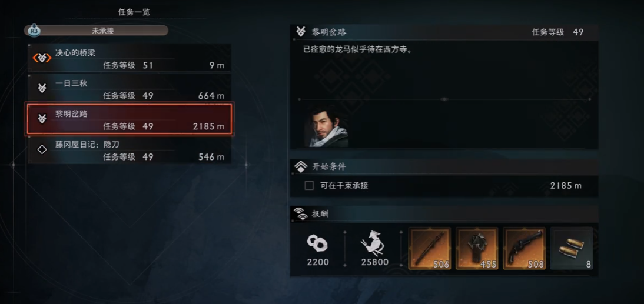Click the 黎明岔路 emblem in details header
644x304 pixels.
tap(301, 32)
